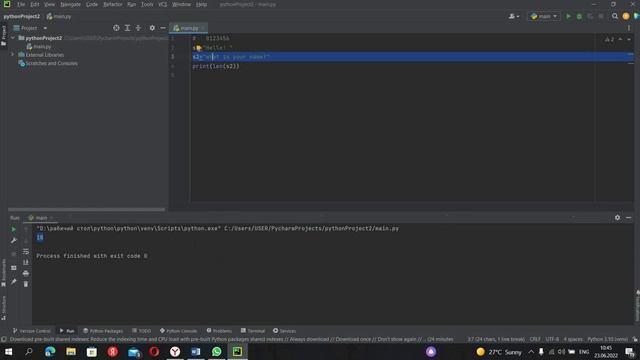The height and width of the screenshot is (360, 640).
Task: Open the VCS menu
Action: click(x=162, y=4)
